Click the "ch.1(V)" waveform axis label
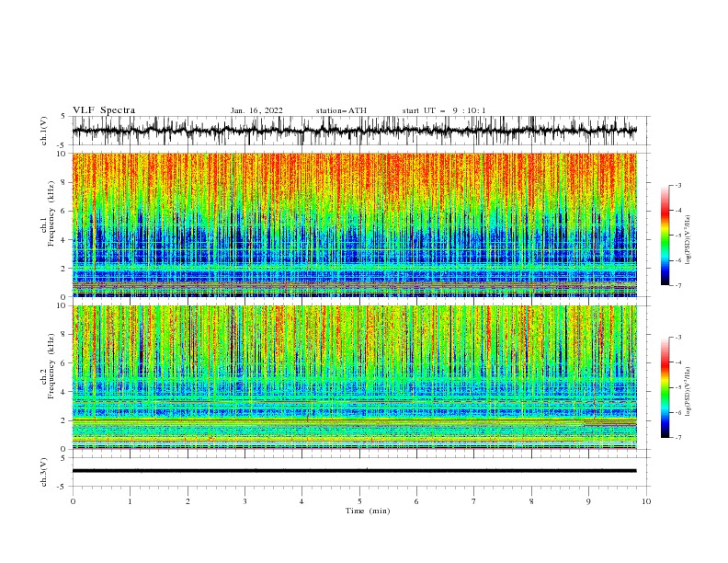 point(44,131)
